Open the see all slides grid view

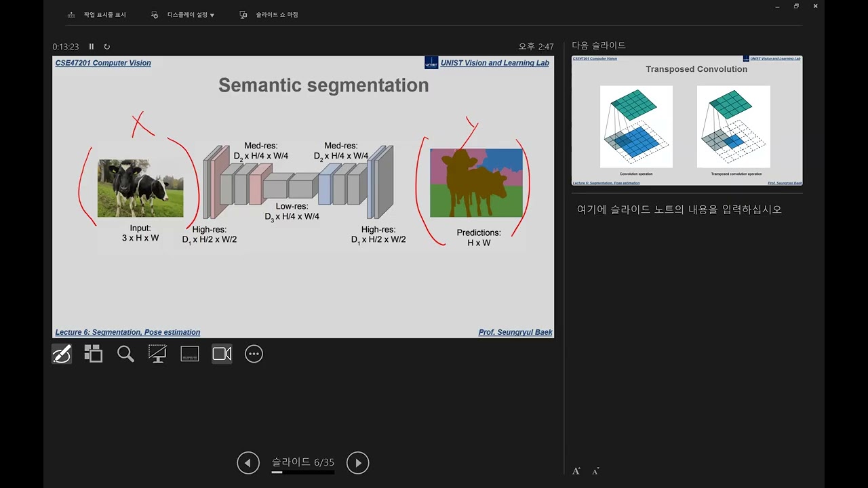tap(93, 354)
